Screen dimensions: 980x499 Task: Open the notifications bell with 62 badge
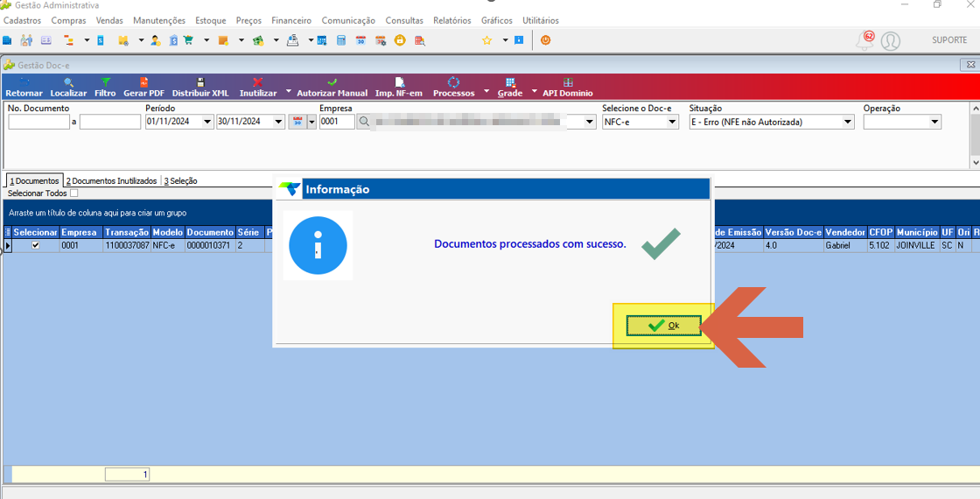(864, 40)
